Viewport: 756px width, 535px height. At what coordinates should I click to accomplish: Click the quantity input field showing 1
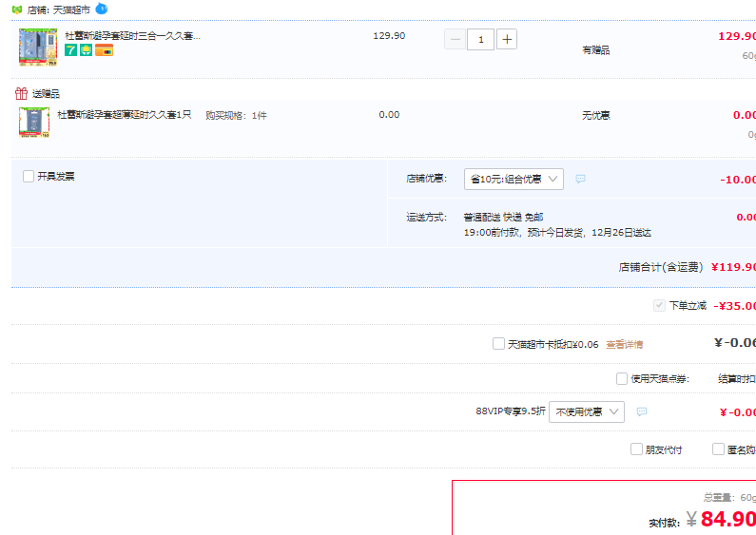click(480, 40)
